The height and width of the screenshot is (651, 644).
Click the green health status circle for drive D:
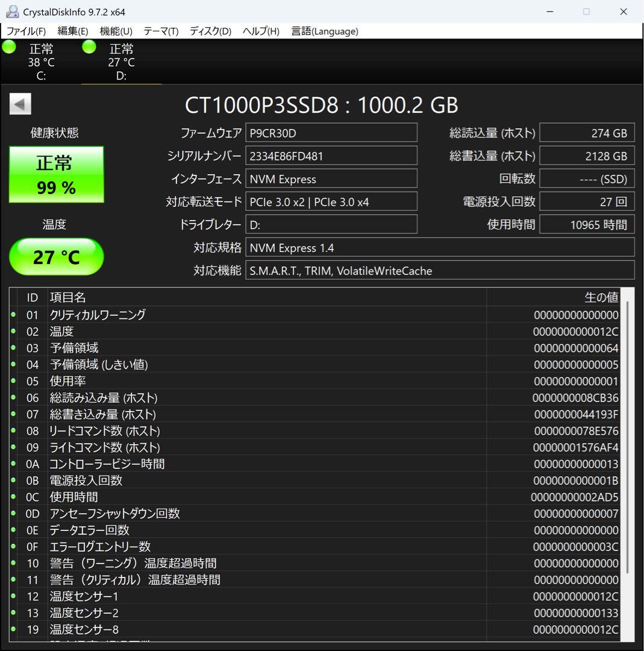[89, 46]
